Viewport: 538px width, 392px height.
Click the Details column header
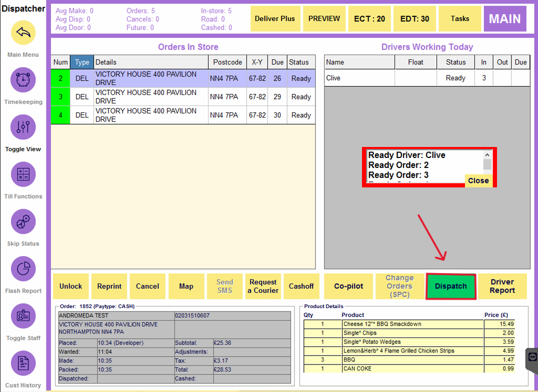151,62
